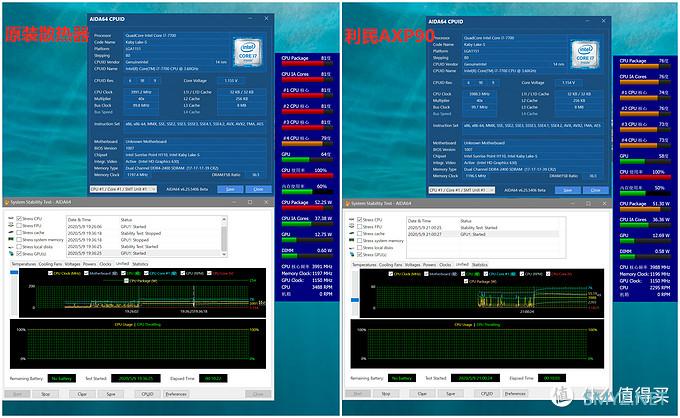Click the log scroll-up arrow in the stock-cooler test
This screenshot has width=680, height=418.
click(224, 219)
